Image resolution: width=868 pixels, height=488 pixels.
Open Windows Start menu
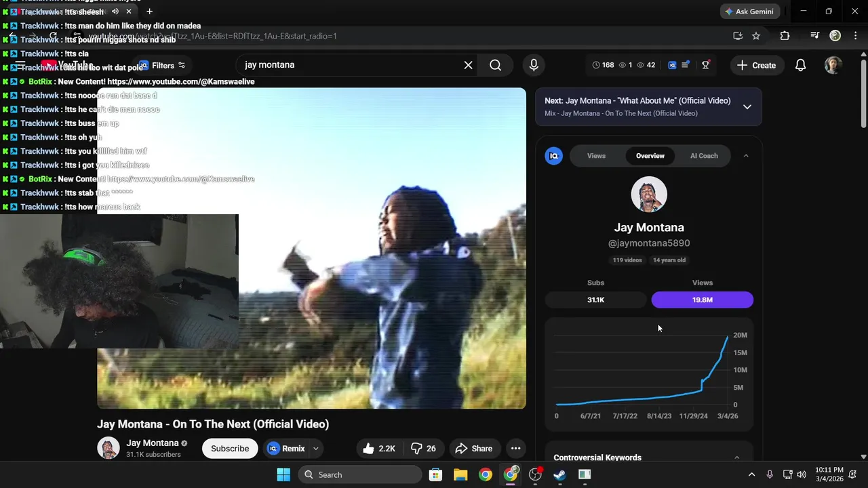283,474
